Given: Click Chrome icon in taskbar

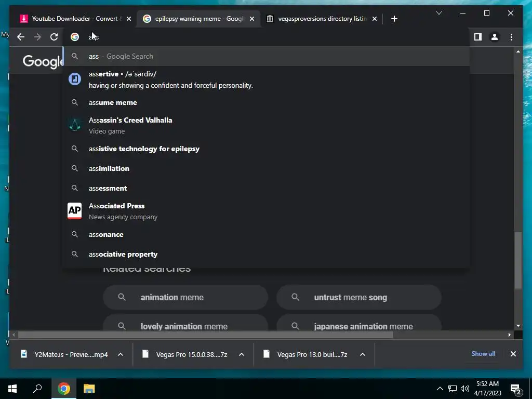Looking at the screenshot, I should [x=63, y=389].
